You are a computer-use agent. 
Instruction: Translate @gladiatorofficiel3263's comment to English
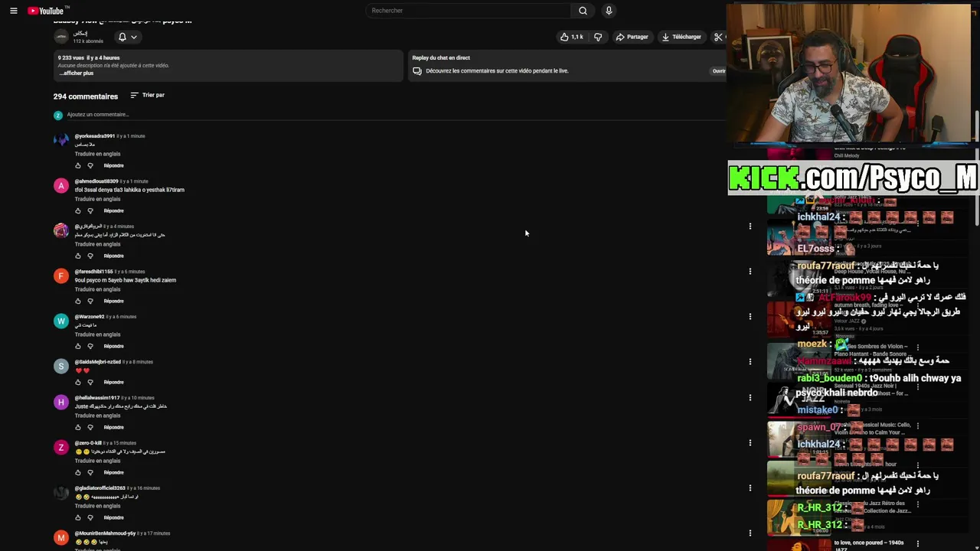click(x=97, y=506)
